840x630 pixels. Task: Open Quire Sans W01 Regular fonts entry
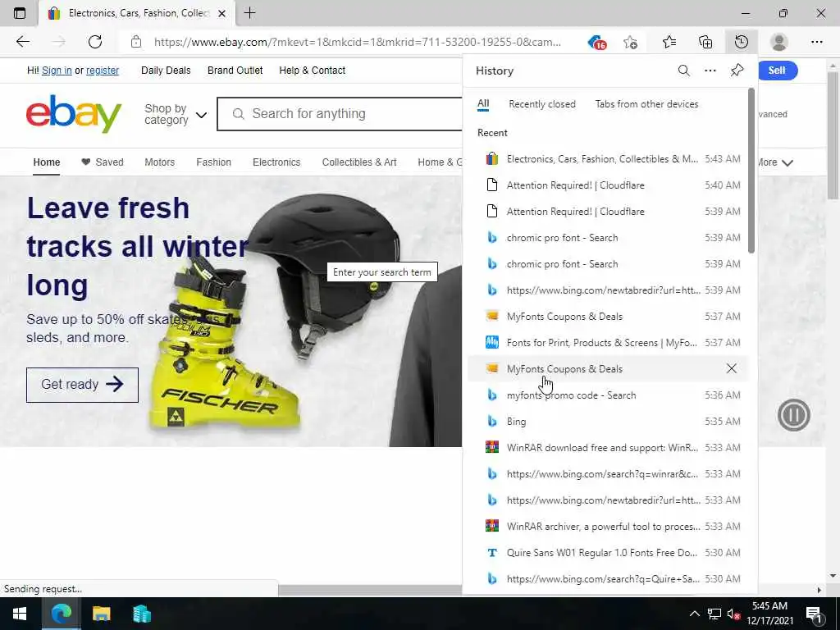[608, 552]
